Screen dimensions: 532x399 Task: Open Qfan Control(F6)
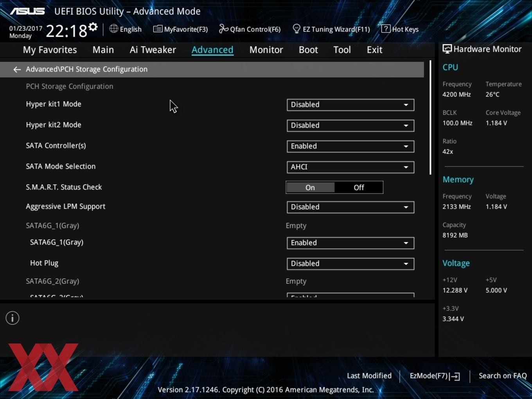250,29
